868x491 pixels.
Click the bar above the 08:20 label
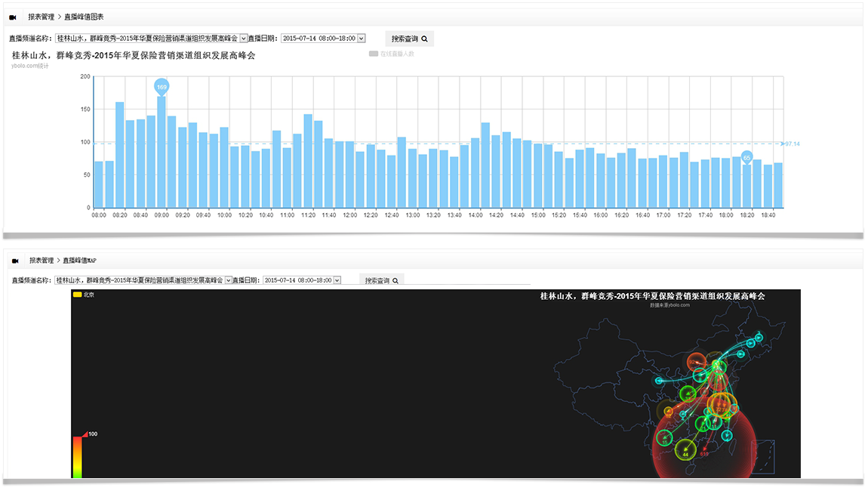click(x=119, y=155)
